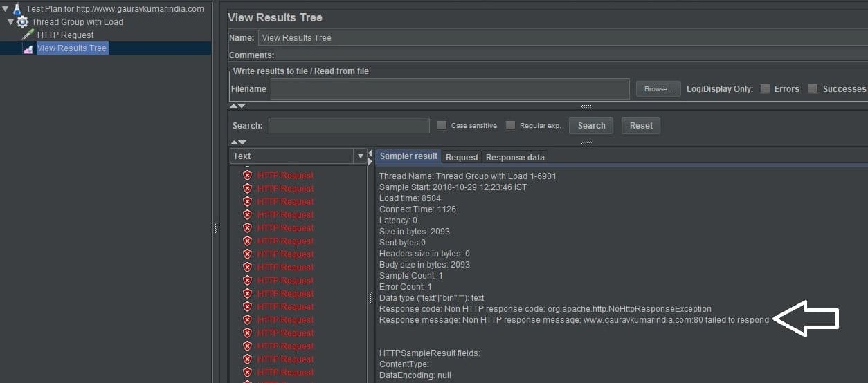Click the Browse... button
The height and width of the screenshot is (383, 868).
click(x=658, y=88)
